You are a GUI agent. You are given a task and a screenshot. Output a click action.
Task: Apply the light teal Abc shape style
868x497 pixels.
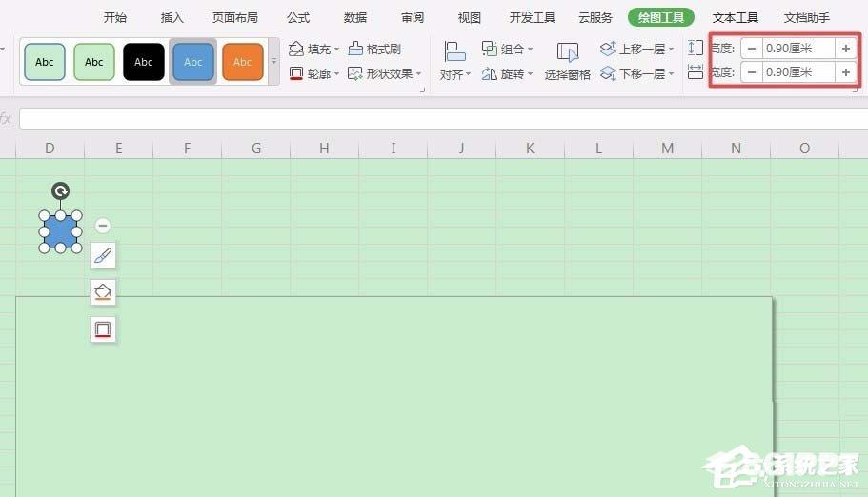click(44, 62)
